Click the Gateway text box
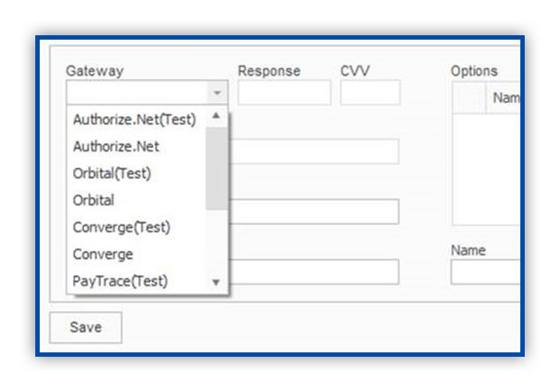560x392 pixels. pos(138,92)
